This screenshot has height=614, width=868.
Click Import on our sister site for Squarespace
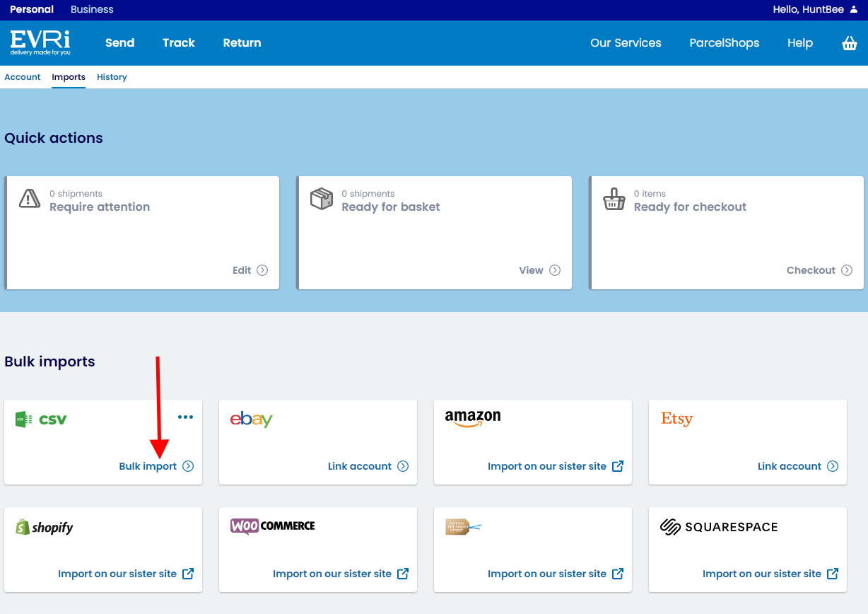(x=762, y=574)
